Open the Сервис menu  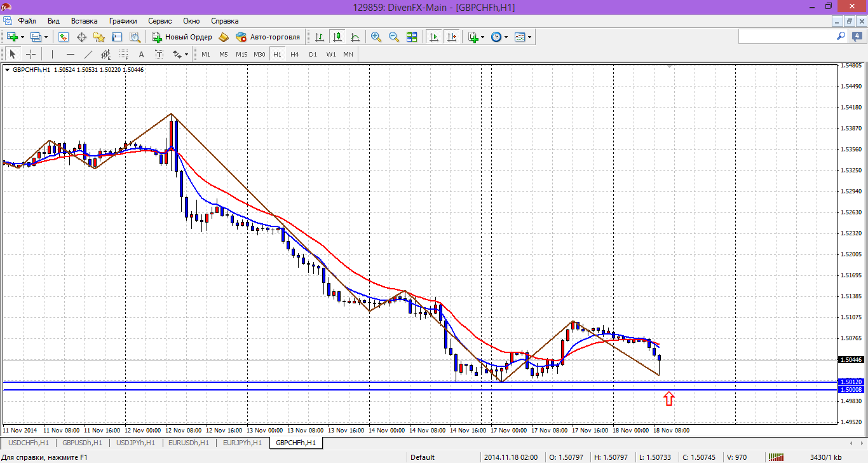tap(160, 21)
